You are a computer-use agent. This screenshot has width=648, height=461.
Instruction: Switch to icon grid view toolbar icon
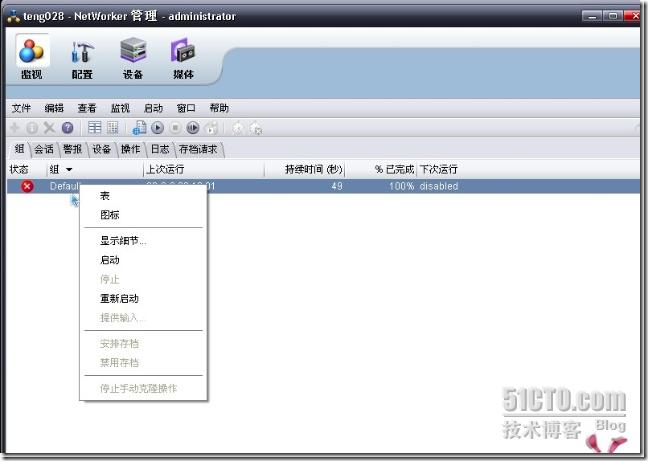point(112,128)
